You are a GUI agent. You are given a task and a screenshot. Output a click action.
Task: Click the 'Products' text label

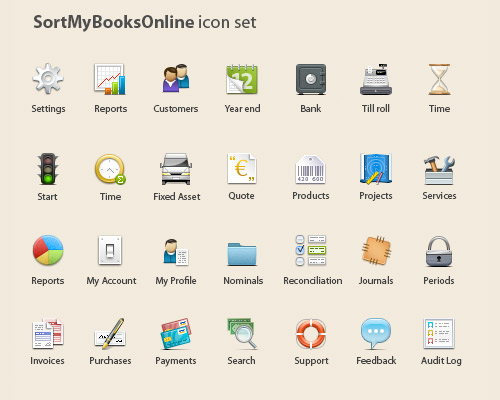311,196
